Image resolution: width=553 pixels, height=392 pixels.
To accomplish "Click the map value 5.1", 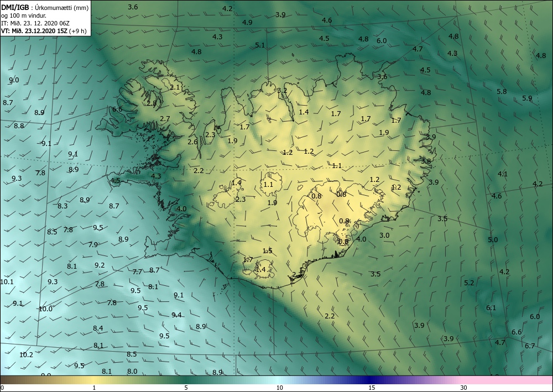I will pos(260,45).
